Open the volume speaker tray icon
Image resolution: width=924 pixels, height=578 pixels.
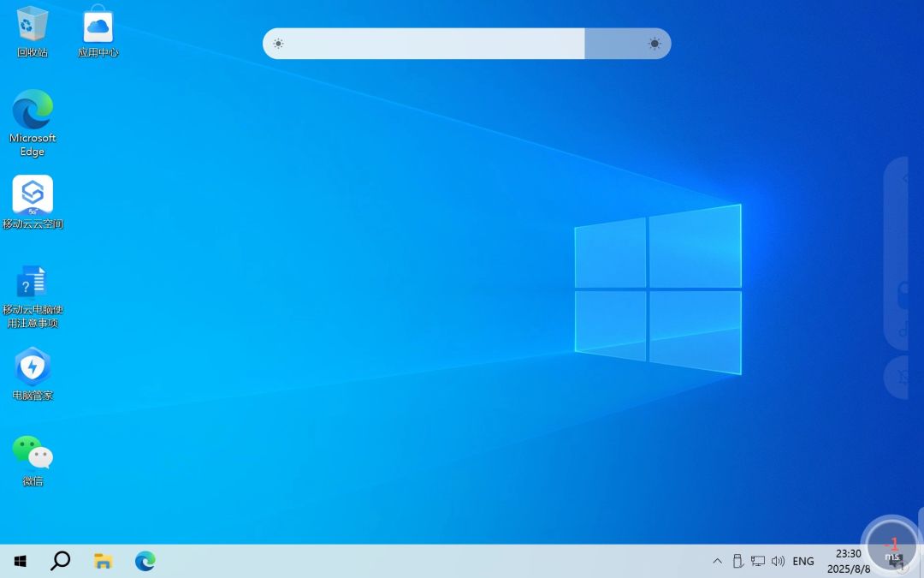pos(778,561)
